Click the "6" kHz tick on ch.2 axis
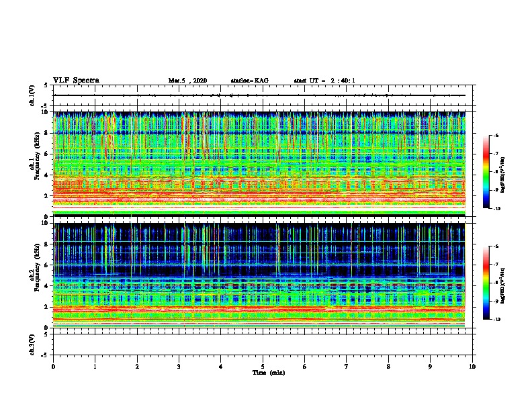The height and width of the screenshot is (411, 532). [x=46, y=265]
